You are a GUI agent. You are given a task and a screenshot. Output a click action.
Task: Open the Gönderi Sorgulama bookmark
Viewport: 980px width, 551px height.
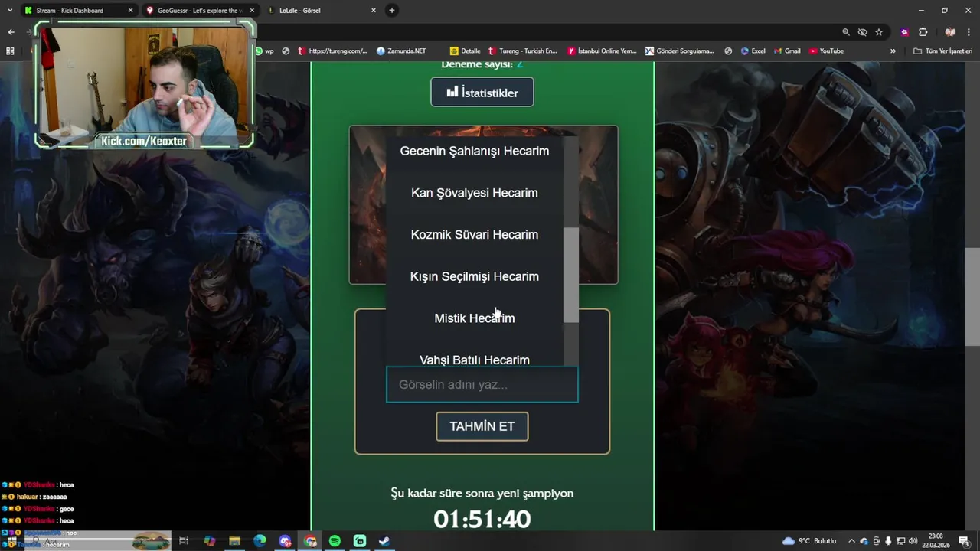680,51
